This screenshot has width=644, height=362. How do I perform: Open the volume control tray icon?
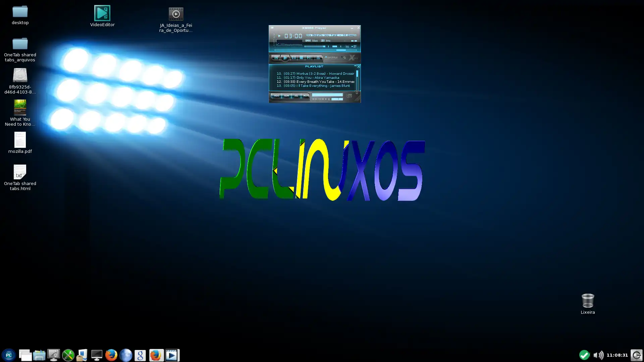pyautogui.click(x=598, y=355)
